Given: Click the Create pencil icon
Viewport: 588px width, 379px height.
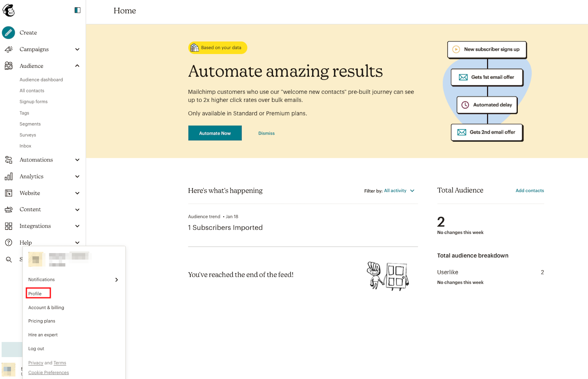Looking at the screenshot, I should pos(9,33).
